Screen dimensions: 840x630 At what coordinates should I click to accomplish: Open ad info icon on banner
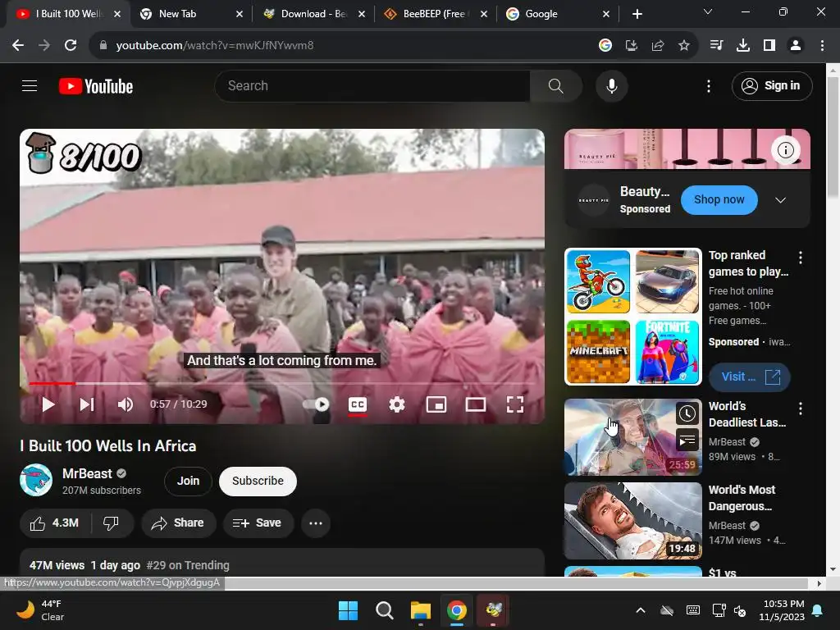click(x=785, y=150)
